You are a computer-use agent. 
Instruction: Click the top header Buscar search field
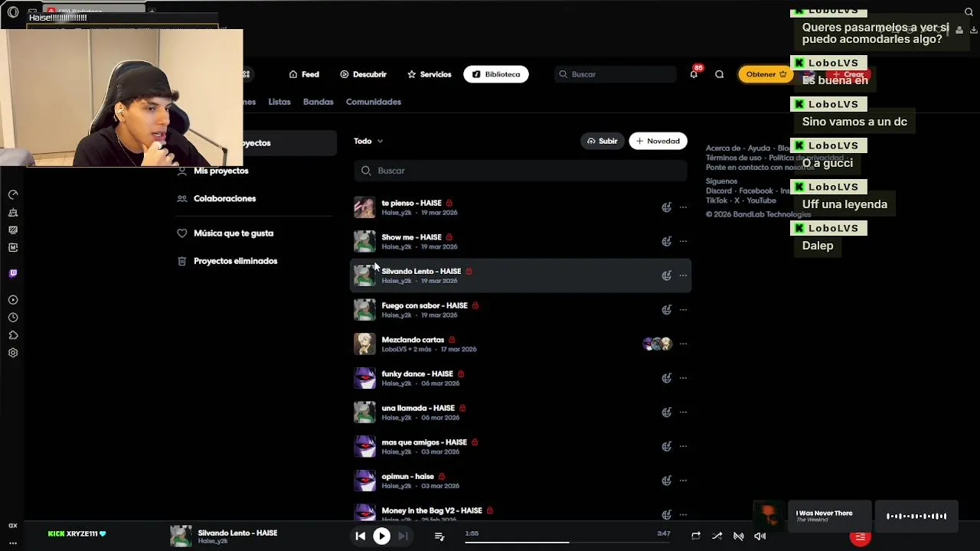pos(616,74)
